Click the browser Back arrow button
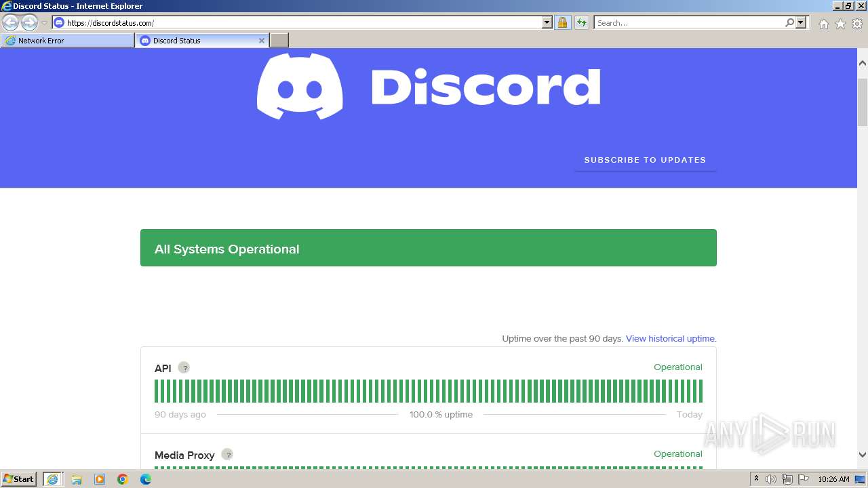The height and width of the screenshot is (488, 868). [10, 23]
